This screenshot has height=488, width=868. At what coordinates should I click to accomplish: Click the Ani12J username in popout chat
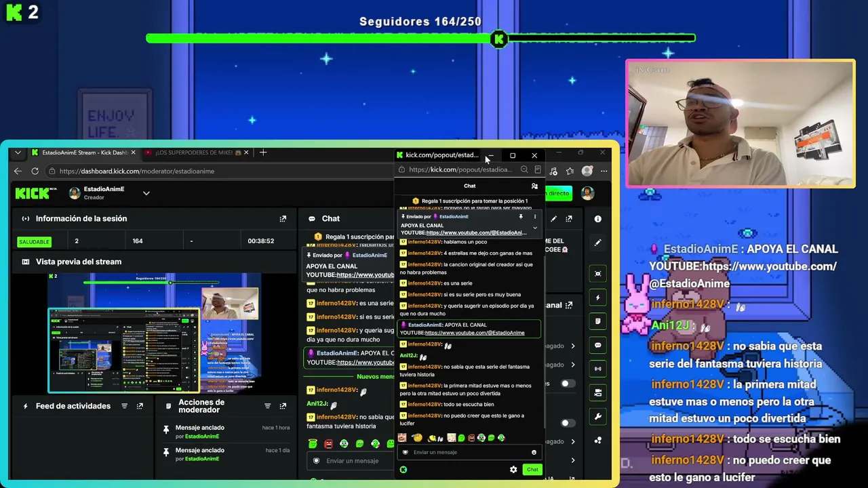[x=408, y=356]
